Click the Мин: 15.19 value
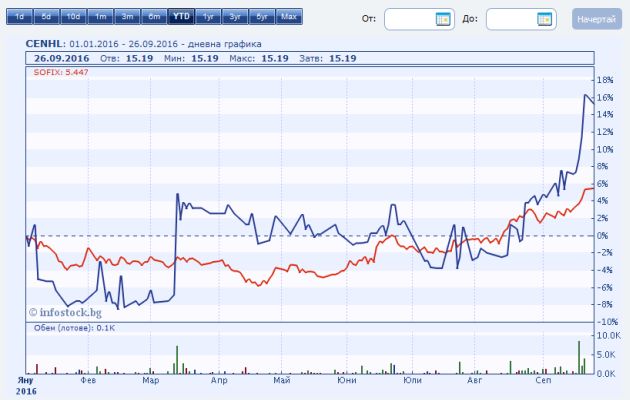 tap(191, 58)
